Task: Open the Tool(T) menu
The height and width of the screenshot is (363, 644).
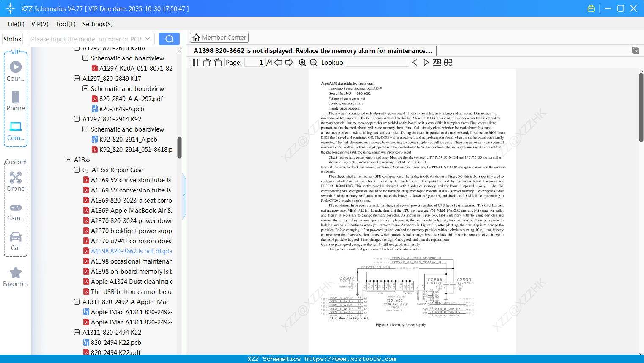Action: pos(66,24)
